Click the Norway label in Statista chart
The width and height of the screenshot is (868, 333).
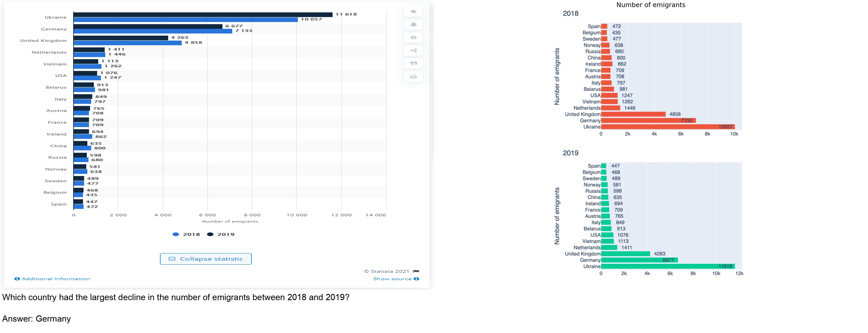click(x=56, y=169)
